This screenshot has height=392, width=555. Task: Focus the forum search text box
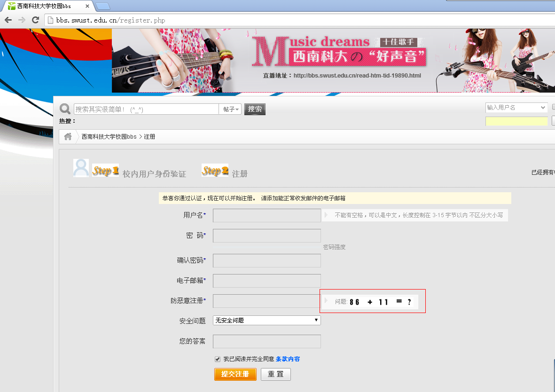146,109
